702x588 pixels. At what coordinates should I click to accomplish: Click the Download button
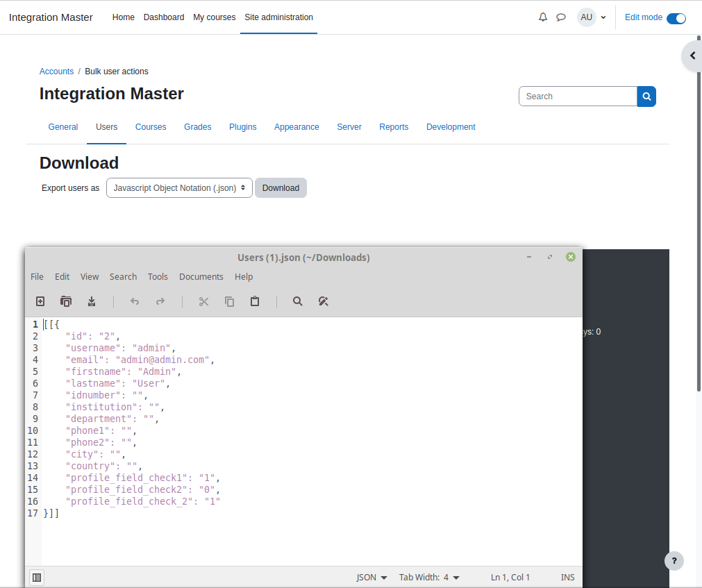pos(281,188)
